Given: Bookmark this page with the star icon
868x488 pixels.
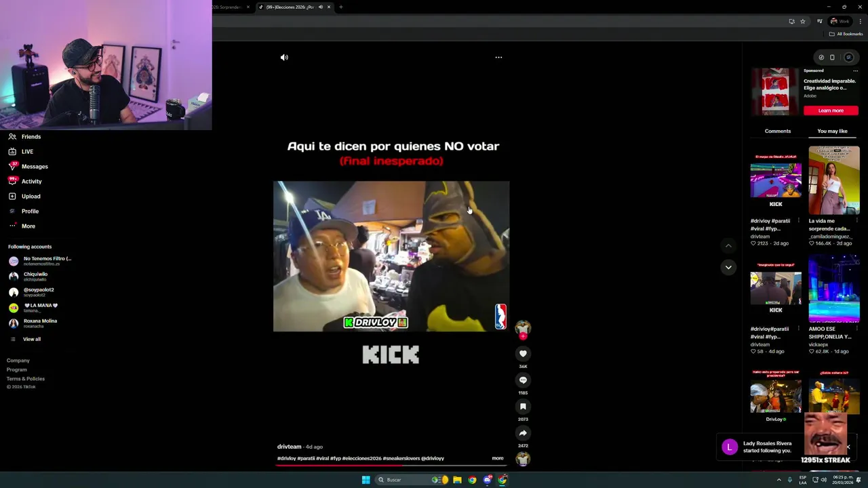Looking at the screenshot, I should tap(803, 21).
